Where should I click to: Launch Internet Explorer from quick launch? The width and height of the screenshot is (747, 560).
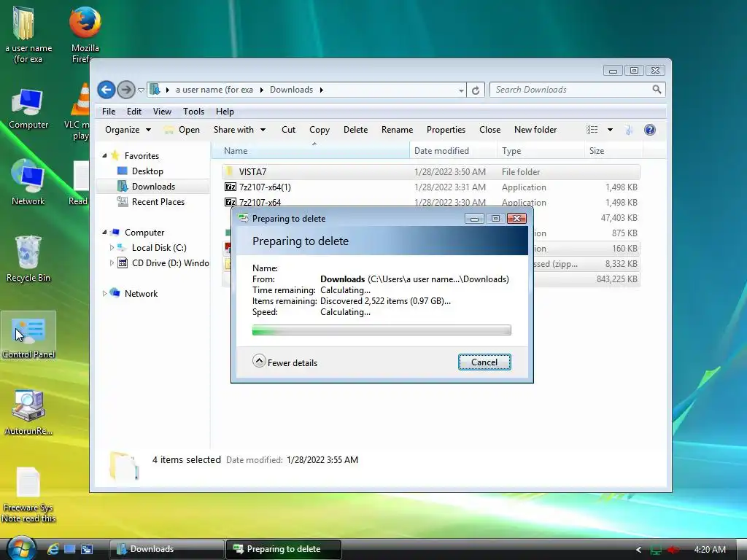click(x=53, y=549)
